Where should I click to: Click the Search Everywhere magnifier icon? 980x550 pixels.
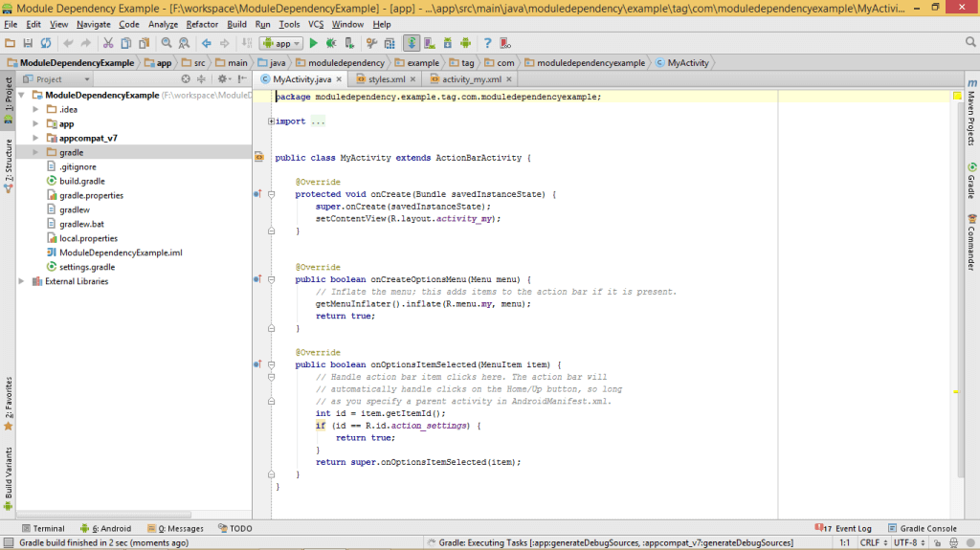[970, 42]
